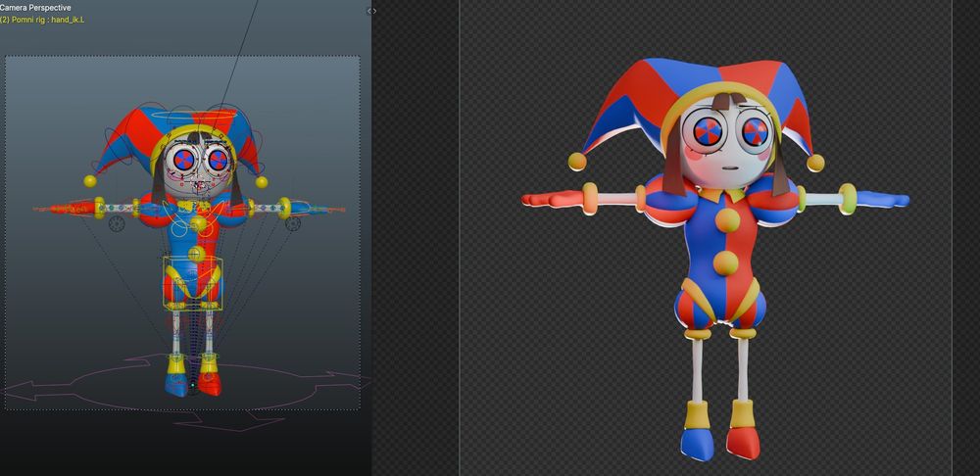Select the red shoe control in the rig viewport
Viewport: 980px width, 476px height.
click(x=210, y=383)
